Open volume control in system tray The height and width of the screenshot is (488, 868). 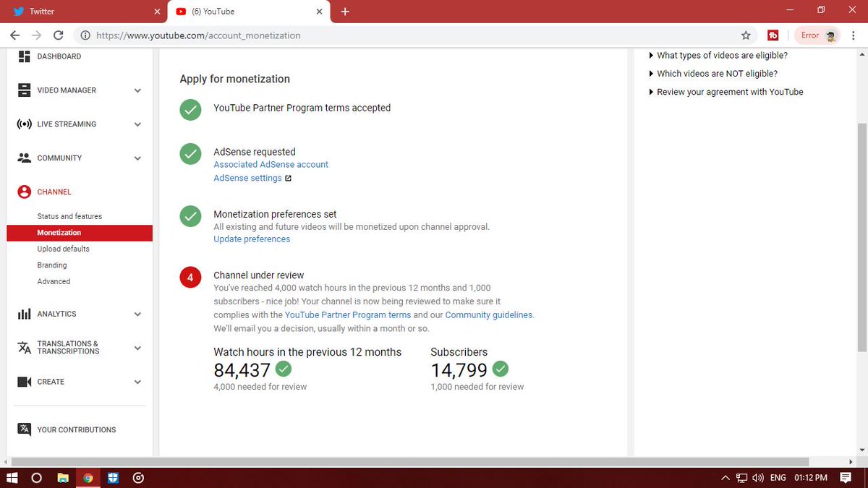coord(758,478)
